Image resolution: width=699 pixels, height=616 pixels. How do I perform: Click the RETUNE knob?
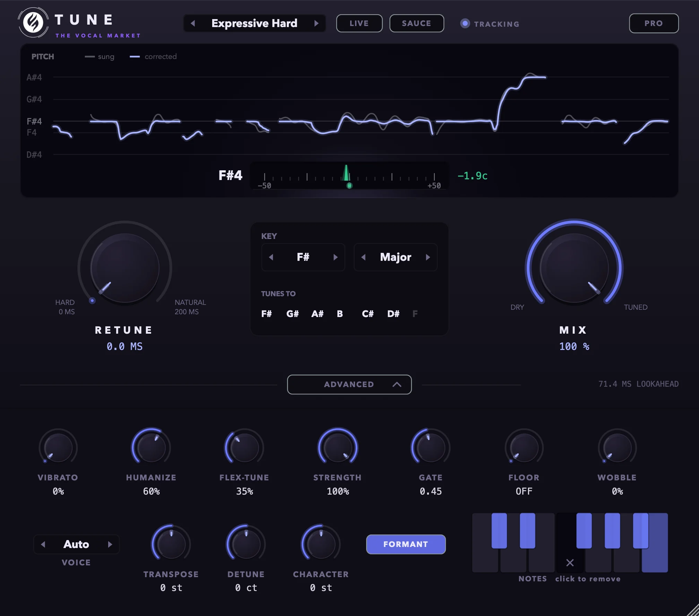125,268
